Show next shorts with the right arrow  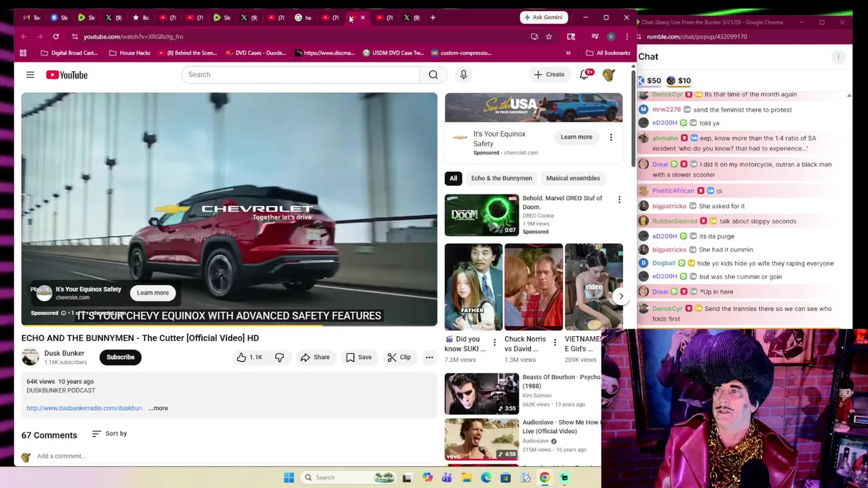tap(621, 296)
